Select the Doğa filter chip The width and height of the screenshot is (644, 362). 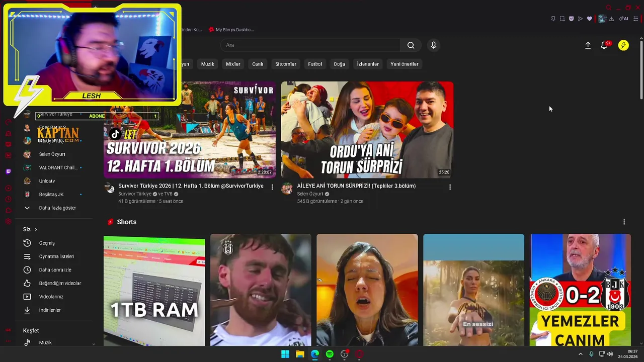(x=340, y=64)
